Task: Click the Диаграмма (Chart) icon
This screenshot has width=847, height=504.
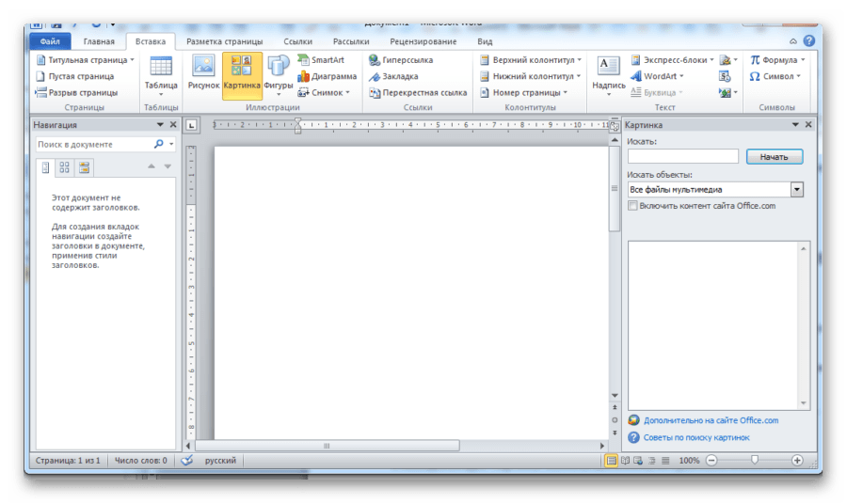Action: click(327, 76)
